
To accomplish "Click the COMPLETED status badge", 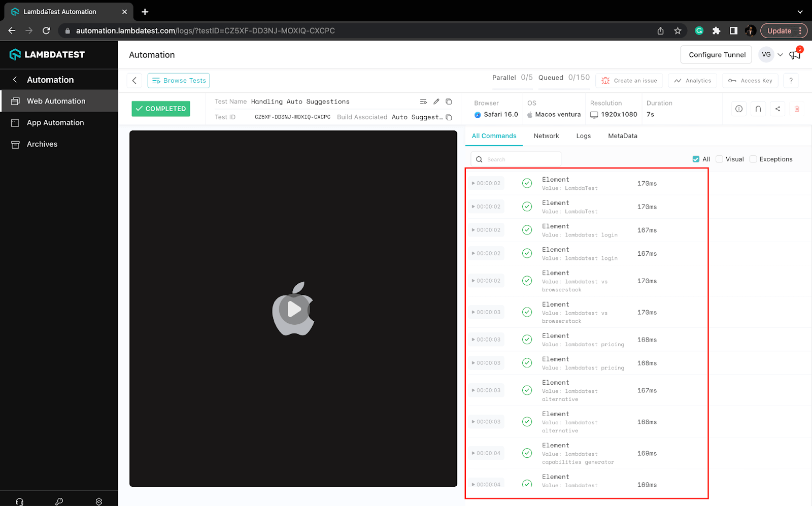I will (x=161, y=109).
